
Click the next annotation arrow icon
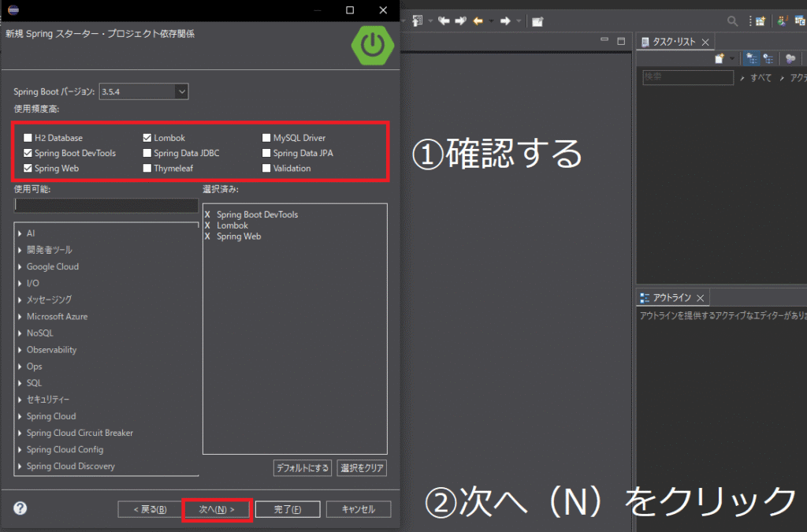pos(460,21)
